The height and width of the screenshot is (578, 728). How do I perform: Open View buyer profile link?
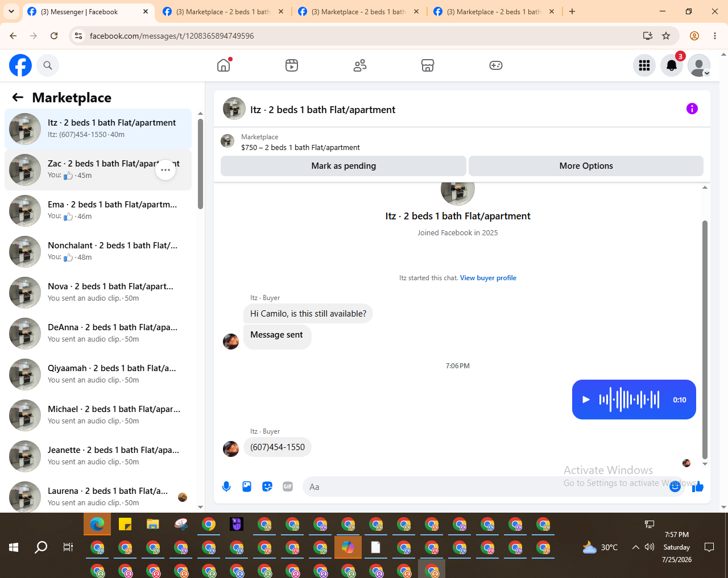point(488,278)
